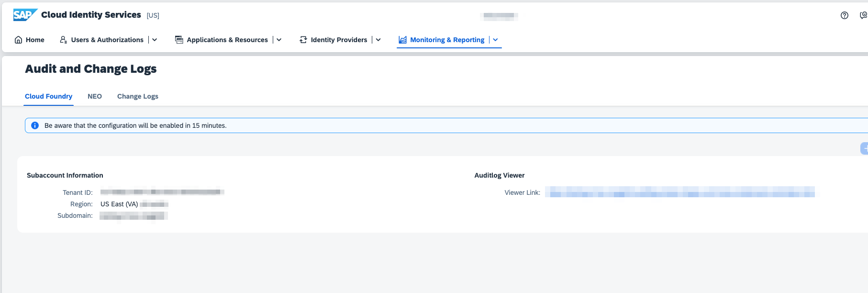
Task: Open the blurred Auditlog Viewer link
Action: click(679, 192)
